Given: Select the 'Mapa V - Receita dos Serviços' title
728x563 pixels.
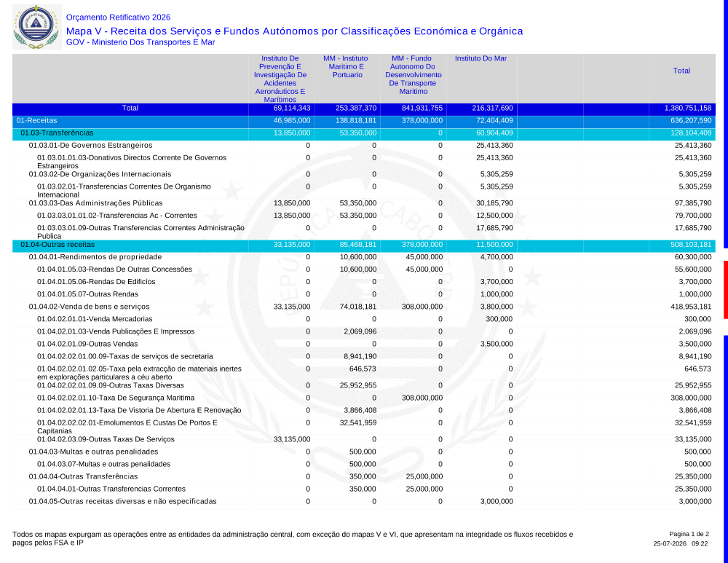Looking at the screenshot, I should click(x=294, y=31).
